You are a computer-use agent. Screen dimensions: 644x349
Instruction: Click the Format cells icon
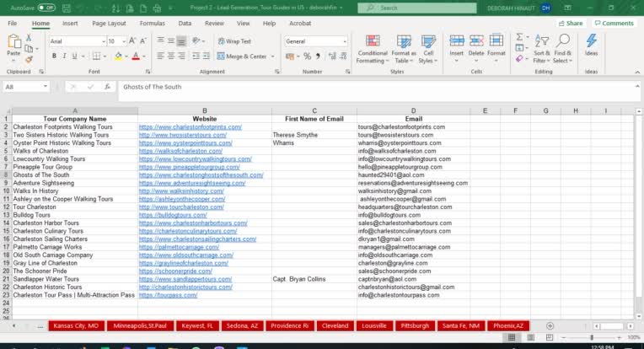tap(496, 40)
